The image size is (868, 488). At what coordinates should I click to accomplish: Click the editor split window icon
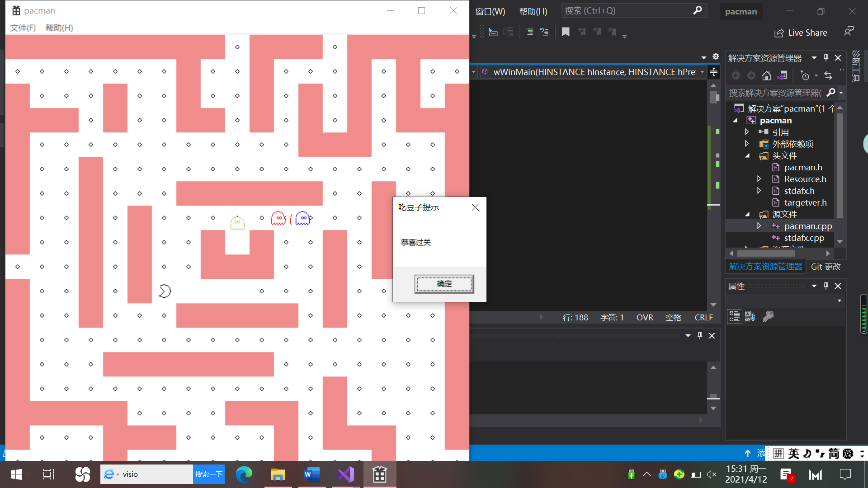714,72
